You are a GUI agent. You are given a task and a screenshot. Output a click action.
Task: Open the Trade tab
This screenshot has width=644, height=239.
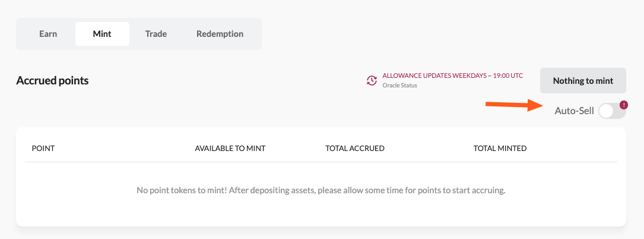[x=156, y=34]
